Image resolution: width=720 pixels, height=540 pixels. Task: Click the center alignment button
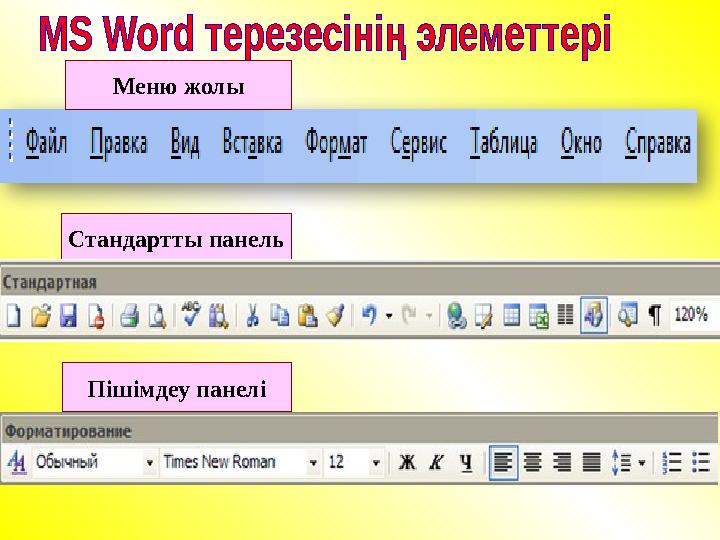tap(533, 462)
